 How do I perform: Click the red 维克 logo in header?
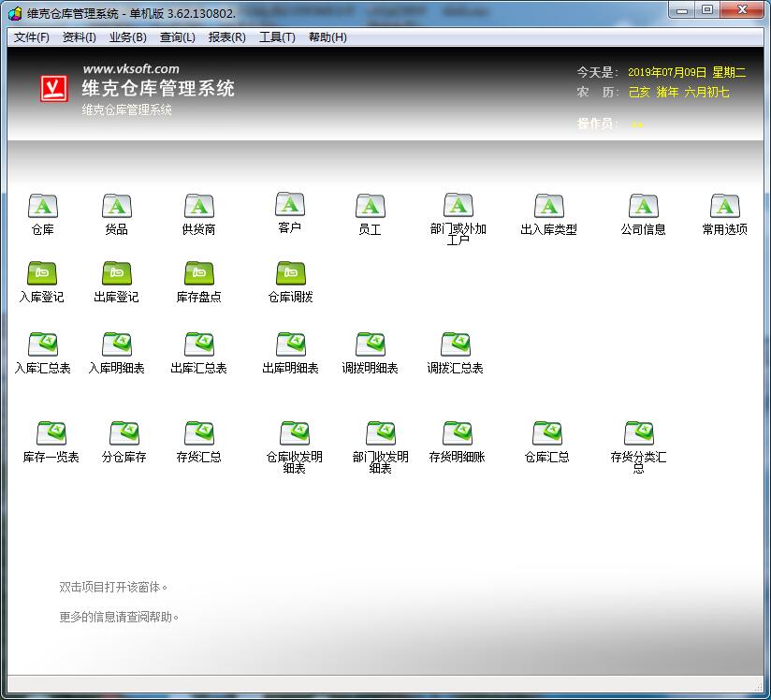pyautogui.click(x=53, y=89)
